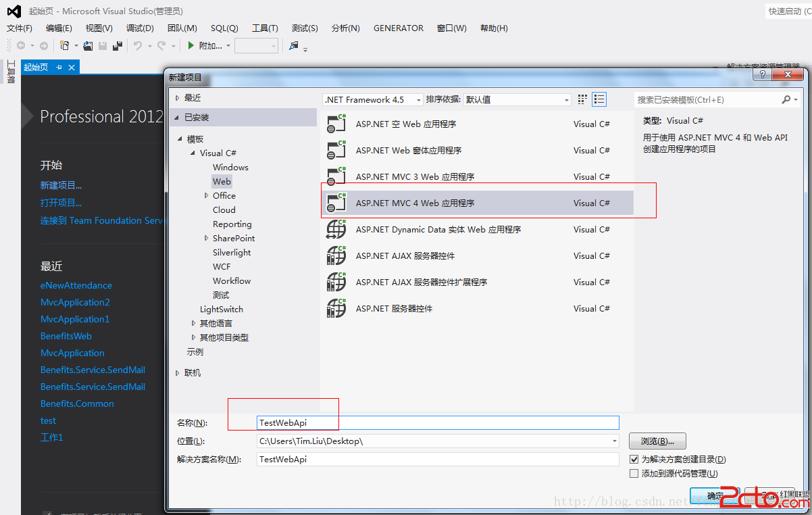Click the Browse button
812x515 pixels.
(657, 441)
